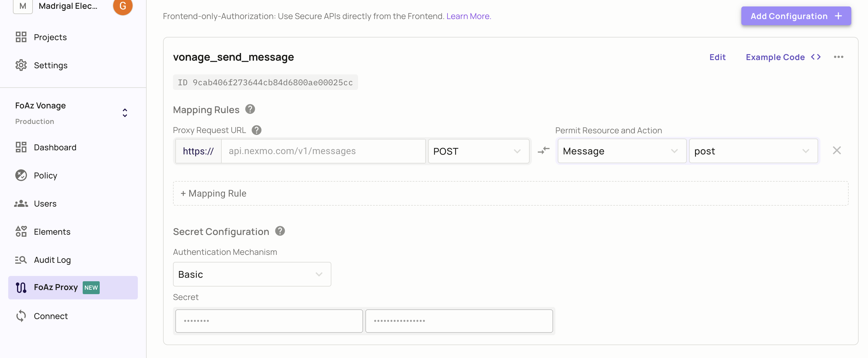The image size is (868, 358).
Task: Click the api.nexmo.com URL input field
Action: [x=323, y=151]
